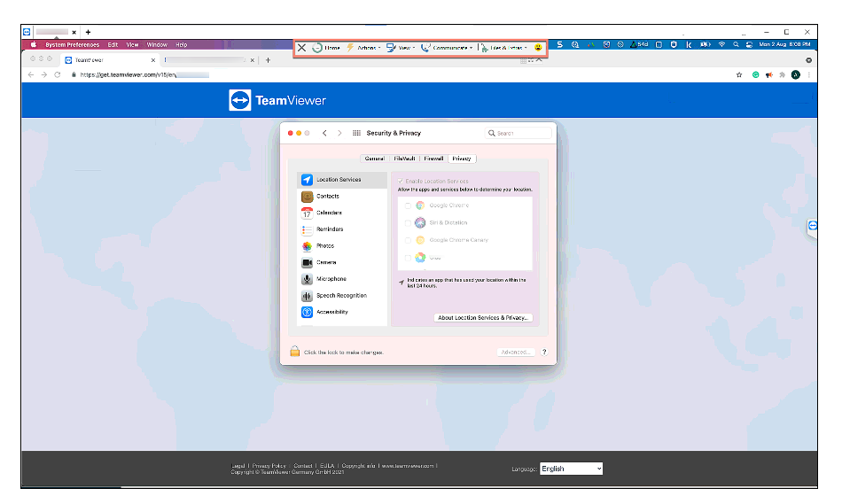This screenshot has height=504, width=842.
Task: Open the View menu in macOS menu bar
Action: tap(132, 44)
